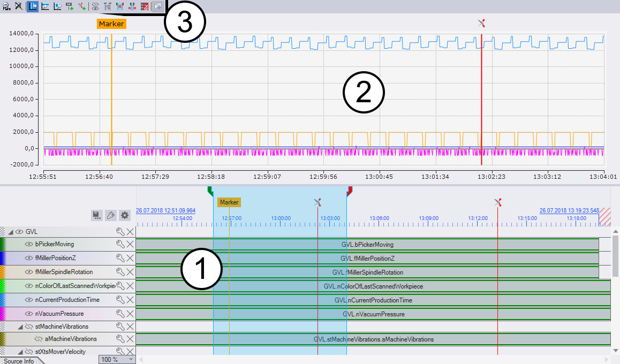Click the hide cursors eye icon in the toolbar
The height and width of the screenshot is (364, 620).
click(96, 6)
